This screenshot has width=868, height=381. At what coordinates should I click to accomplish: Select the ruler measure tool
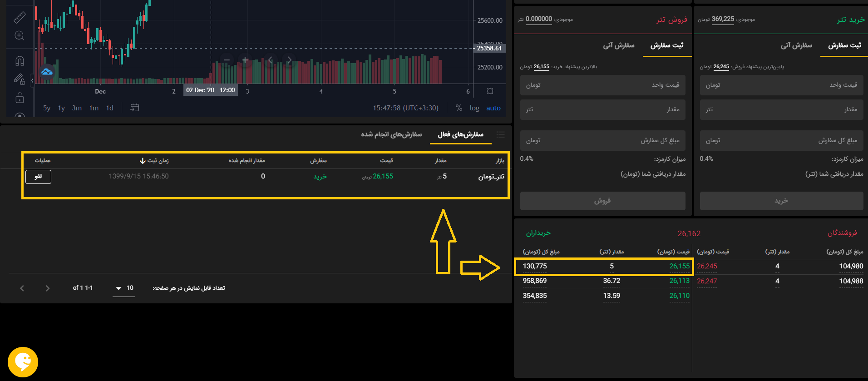click(20, 17)
